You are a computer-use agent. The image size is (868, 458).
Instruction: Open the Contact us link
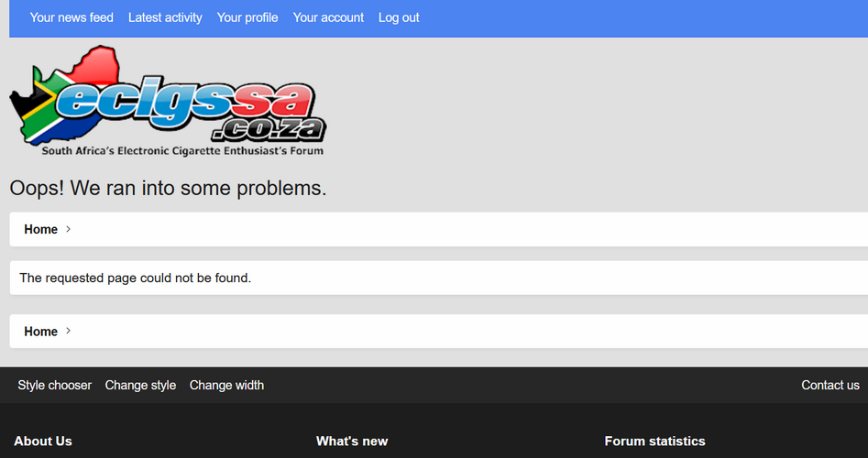830,385
